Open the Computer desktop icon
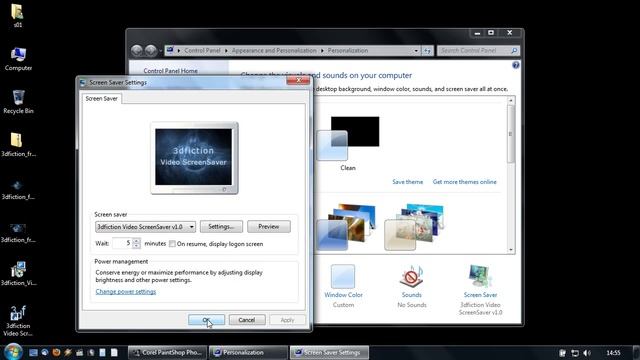 [x=18, y=59]
